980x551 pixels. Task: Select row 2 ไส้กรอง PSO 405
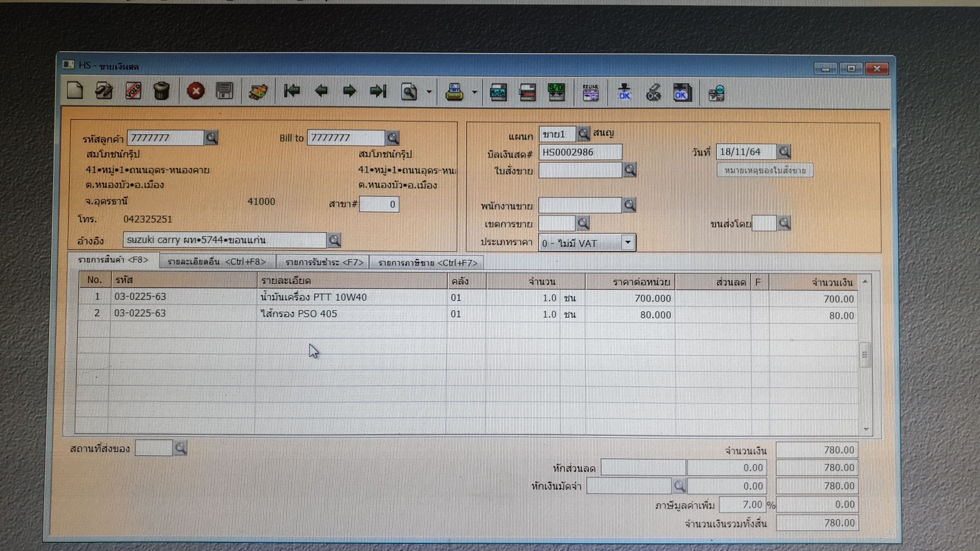coord(468,314)
